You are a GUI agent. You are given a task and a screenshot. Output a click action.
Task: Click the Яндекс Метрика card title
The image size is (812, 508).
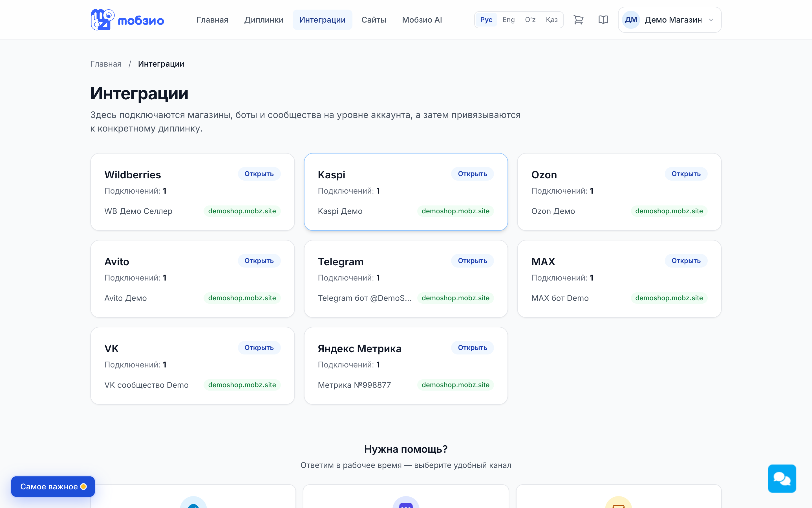[359, 349]
